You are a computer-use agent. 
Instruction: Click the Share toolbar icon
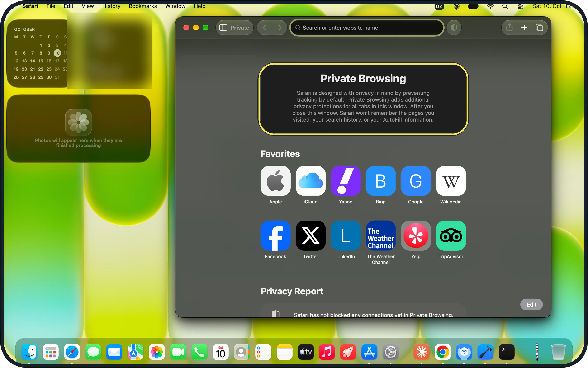tap(509, 28)
